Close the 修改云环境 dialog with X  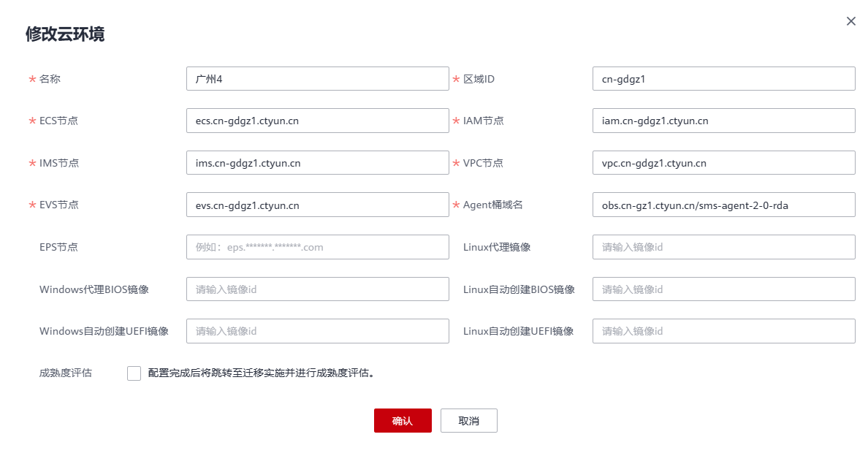click(850, 21)
